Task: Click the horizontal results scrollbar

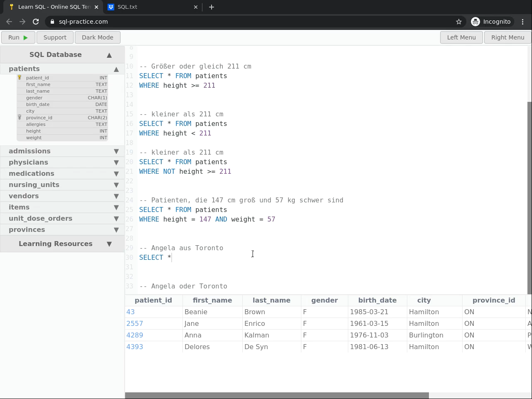Action: [x=277, y=395]
